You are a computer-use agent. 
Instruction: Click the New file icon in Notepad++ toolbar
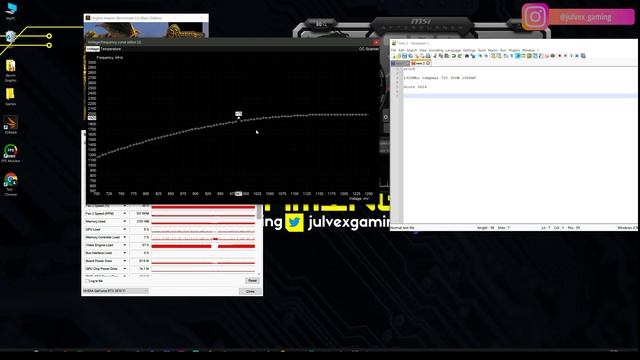(x=393, y=56)
